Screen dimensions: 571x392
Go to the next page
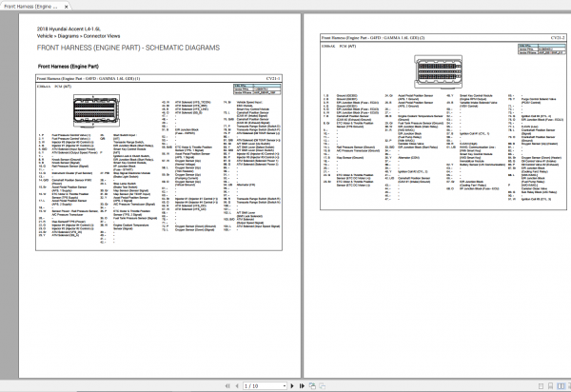click(x=292, y=385)
